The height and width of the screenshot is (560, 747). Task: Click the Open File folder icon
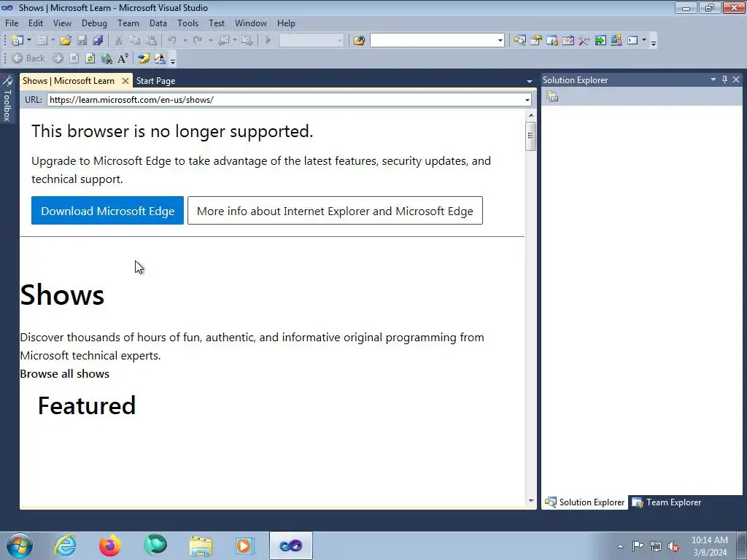pyautogui.click(x=66, y=41)
